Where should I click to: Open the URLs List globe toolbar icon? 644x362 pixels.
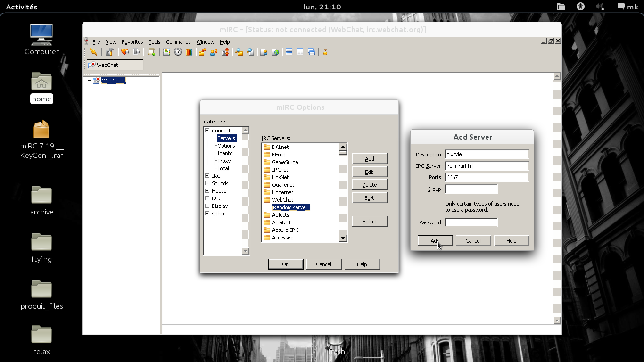pyautogui.click(x=275, y=52)
